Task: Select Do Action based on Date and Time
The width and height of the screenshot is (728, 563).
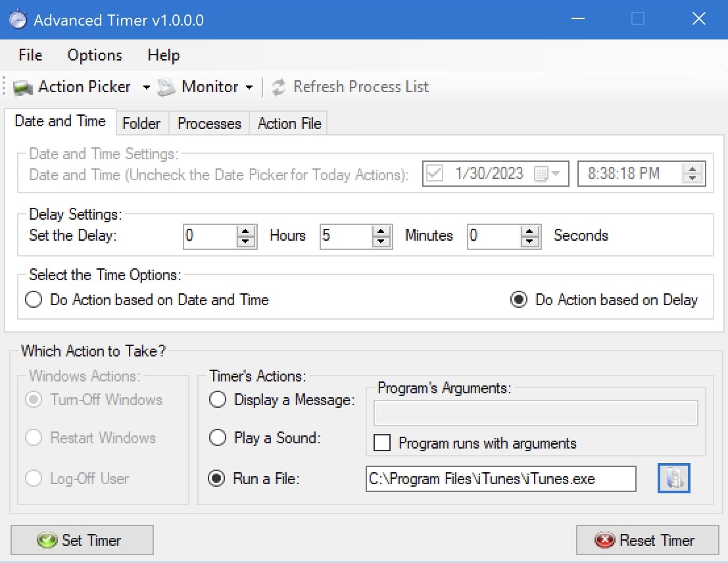Action: tap(34, 300)
